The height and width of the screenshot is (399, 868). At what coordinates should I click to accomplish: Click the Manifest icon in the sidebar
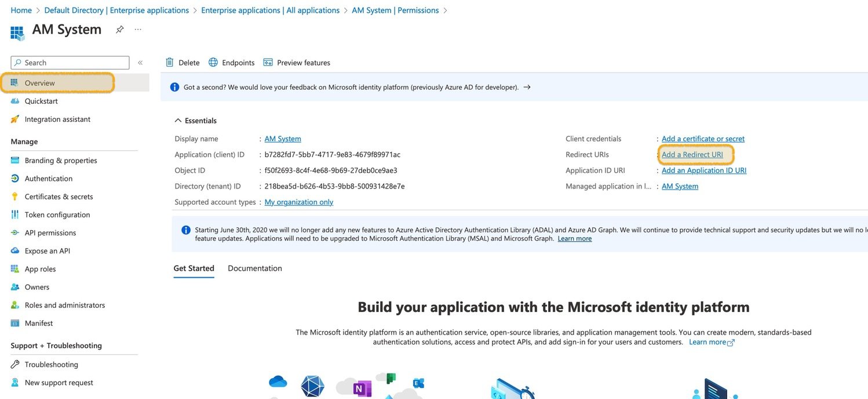(15, 323)
